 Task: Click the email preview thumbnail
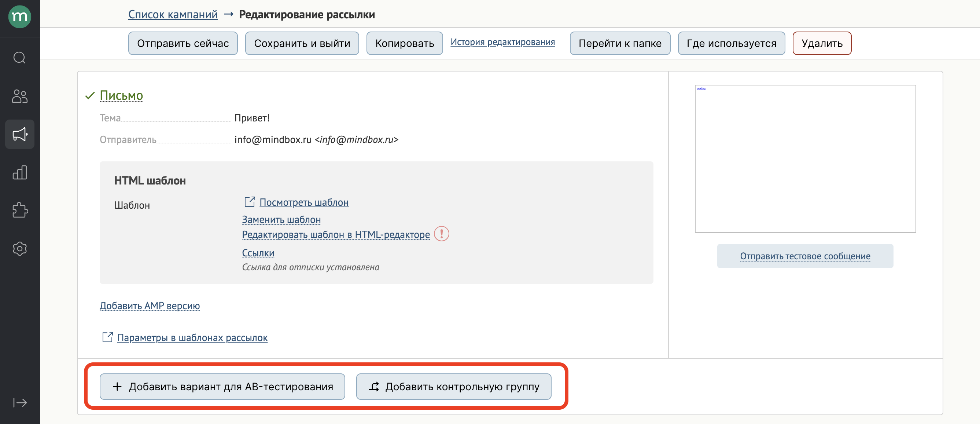805,159
